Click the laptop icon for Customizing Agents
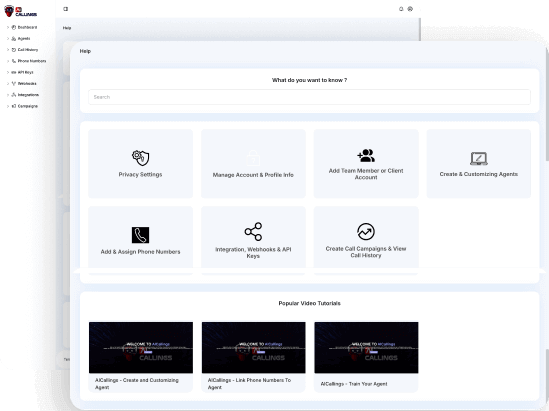This screenshot has height=411, width=549. (x=479, y=159)
